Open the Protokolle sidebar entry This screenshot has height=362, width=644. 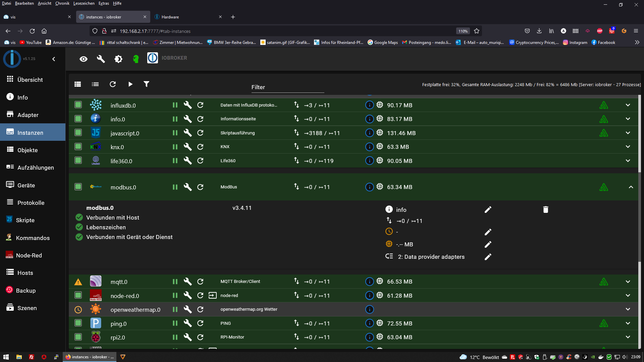click(31, 202)
